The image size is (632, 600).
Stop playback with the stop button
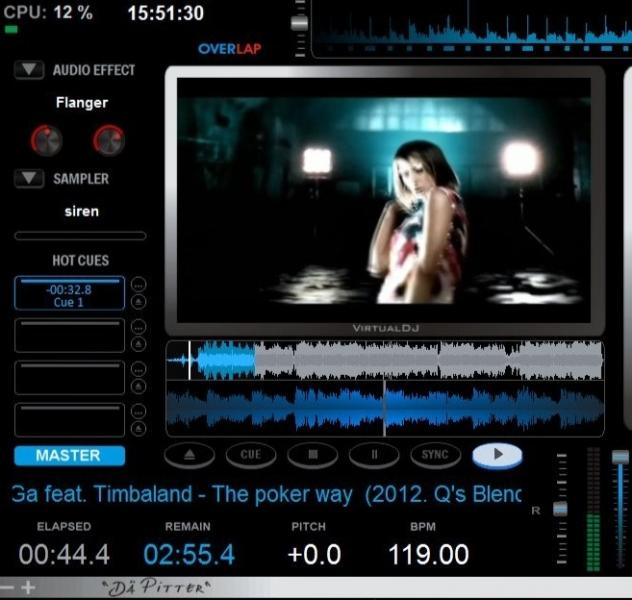pyautogui.click(x=313, y=455)
